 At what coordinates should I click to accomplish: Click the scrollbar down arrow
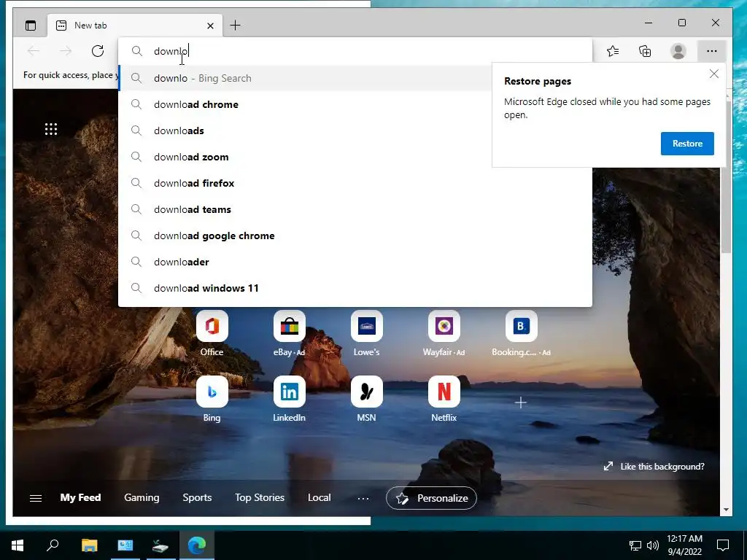pos(726,510)
